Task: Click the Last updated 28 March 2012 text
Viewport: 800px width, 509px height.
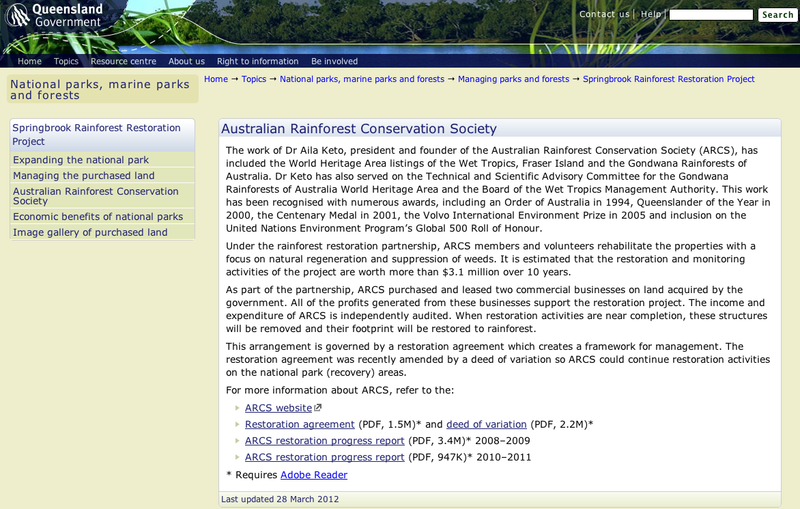Action: coord(280,499)
